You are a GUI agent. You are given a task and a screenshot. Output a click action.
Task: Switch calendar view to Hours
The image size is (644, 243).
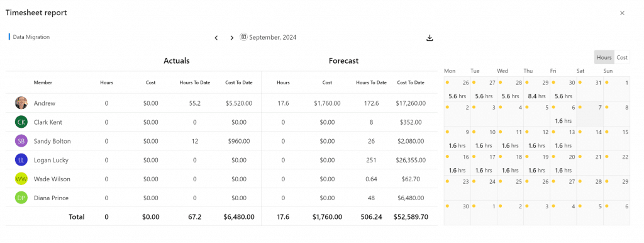pos(604,57)
